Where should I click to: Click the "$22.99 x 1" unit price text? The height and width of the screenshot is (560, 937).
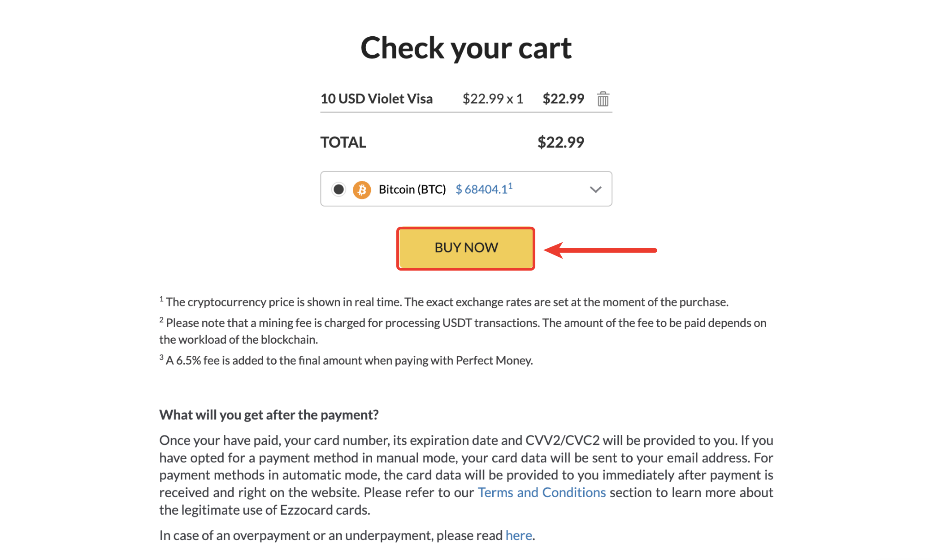(x=493, y=99)
